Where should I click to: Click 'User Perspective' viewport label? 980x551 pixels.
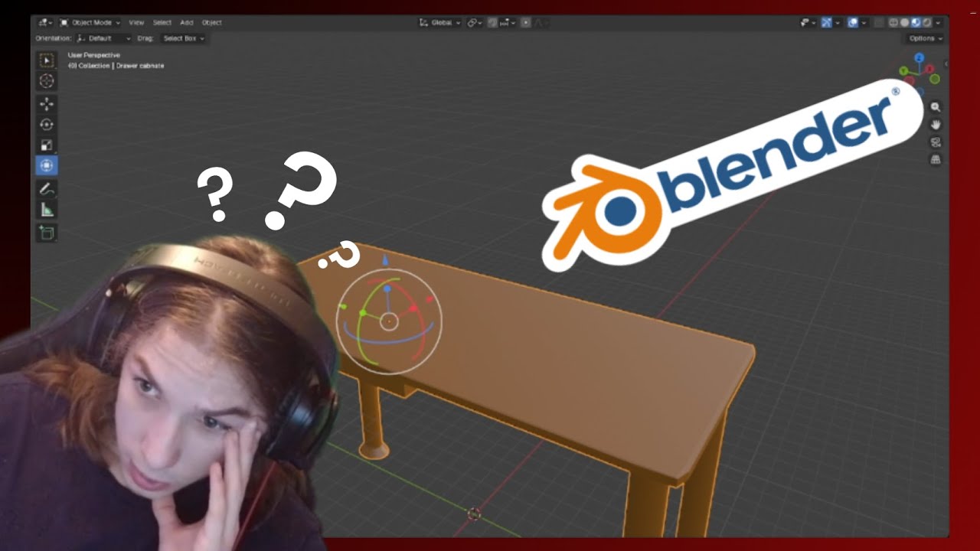[x=93, y=55]
